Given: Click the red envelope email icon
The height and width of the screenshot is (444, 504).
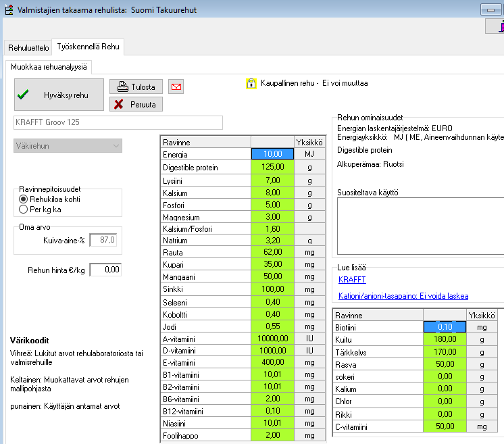Looking at the screenshot, I should [x=176, y=87].
